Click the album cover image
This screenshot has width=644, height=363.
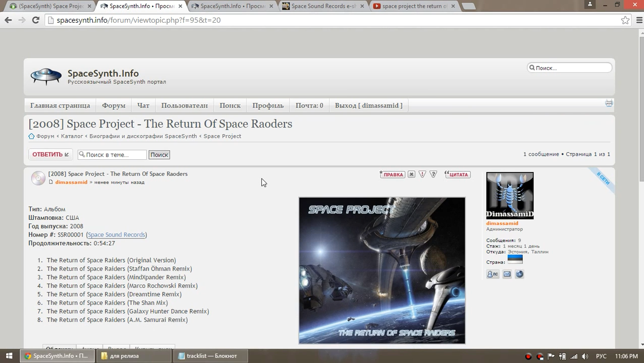tap(382, 270)
